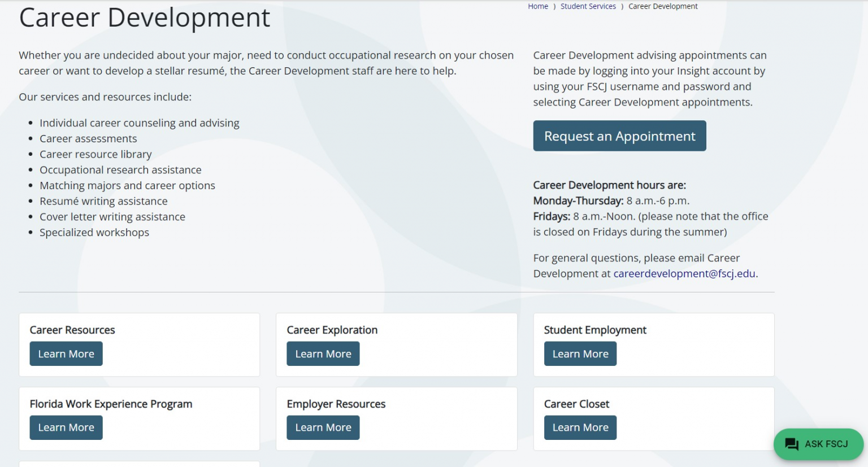Click the Request an Appointment button
The image size is (868, 467).
pyautogui.click(x=619, y=136)
